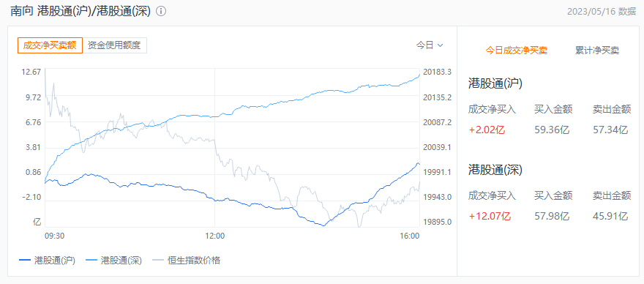Click the grey 恒生指数价格 legend line
This screenshot has height=284, width=644.
coord(158,260)
